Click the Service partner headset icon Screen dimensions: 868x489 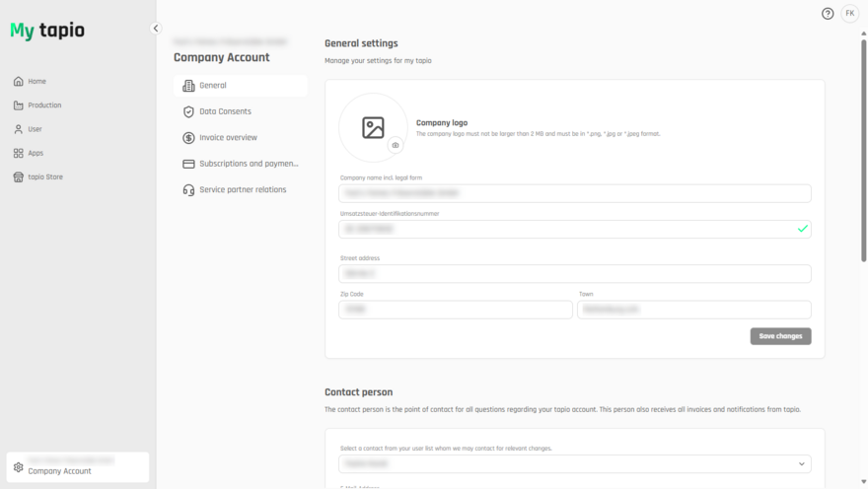(188, 189)
